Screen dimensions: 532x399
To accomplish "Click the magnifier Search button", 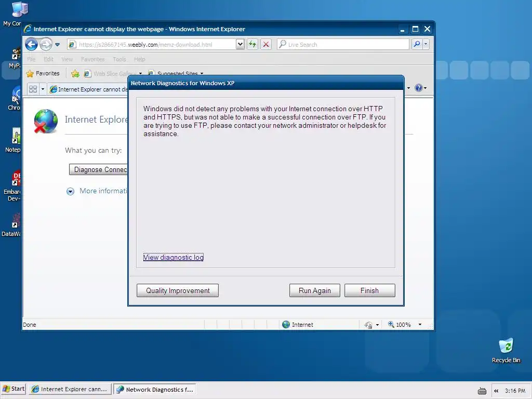I will [x=417, y=44].
